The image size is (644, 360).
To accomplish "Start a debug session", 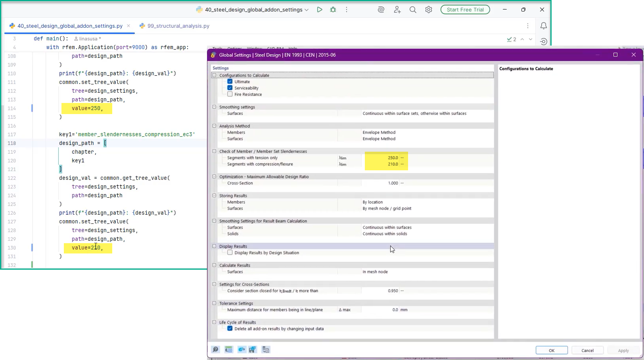I will pyautogui.click(x=333, y=9).
